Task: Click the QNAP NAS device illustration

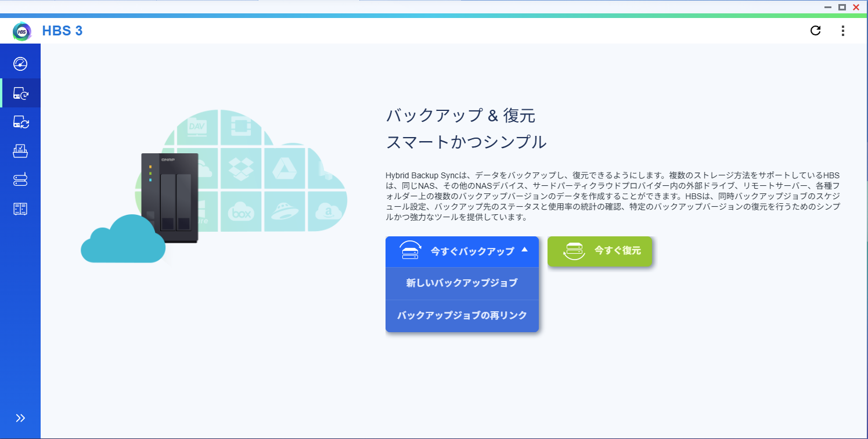Action: pos(170,197)
